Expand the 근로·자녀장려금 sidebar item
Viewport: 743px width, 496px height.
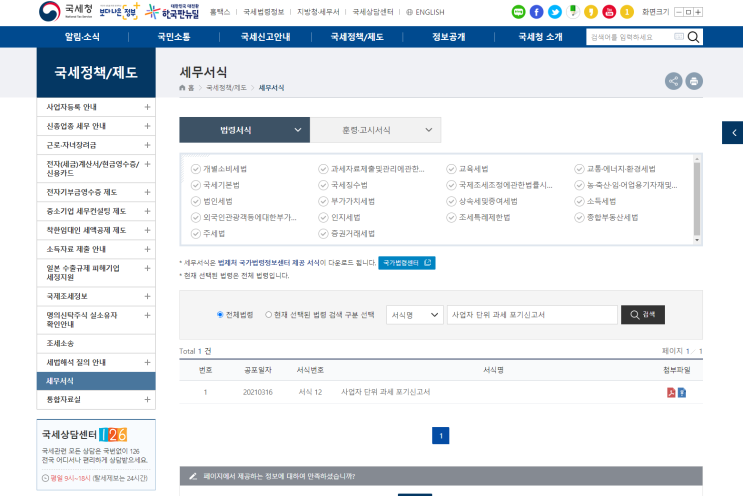click(147, 145)
